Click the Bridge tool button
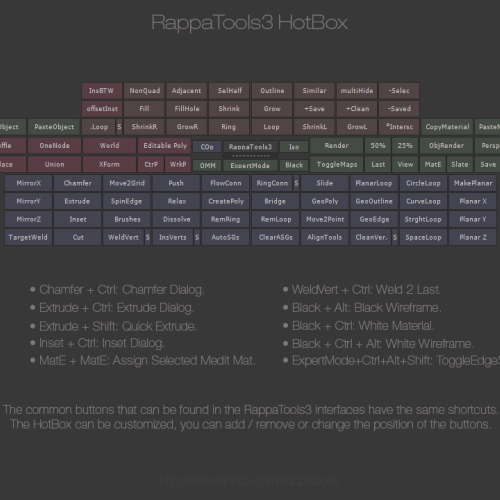The image size is (500, 500). click(x=275, y=201)
